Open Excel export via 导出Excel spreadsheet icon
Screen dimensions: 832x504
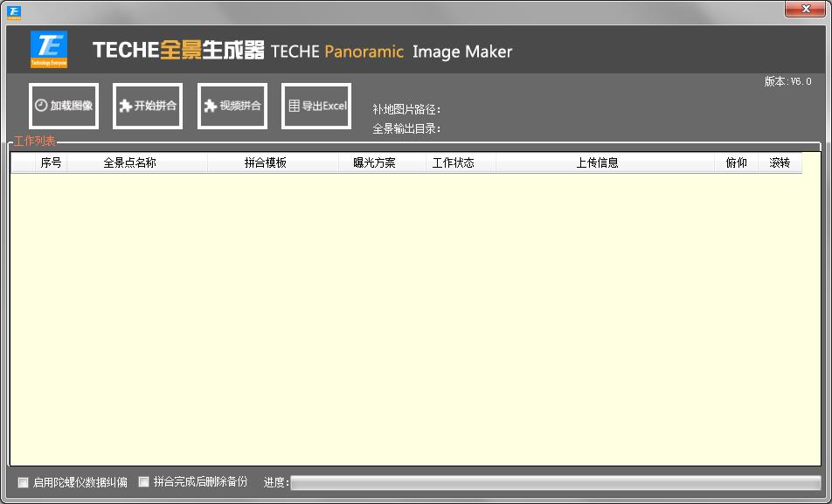coord(295,105)
